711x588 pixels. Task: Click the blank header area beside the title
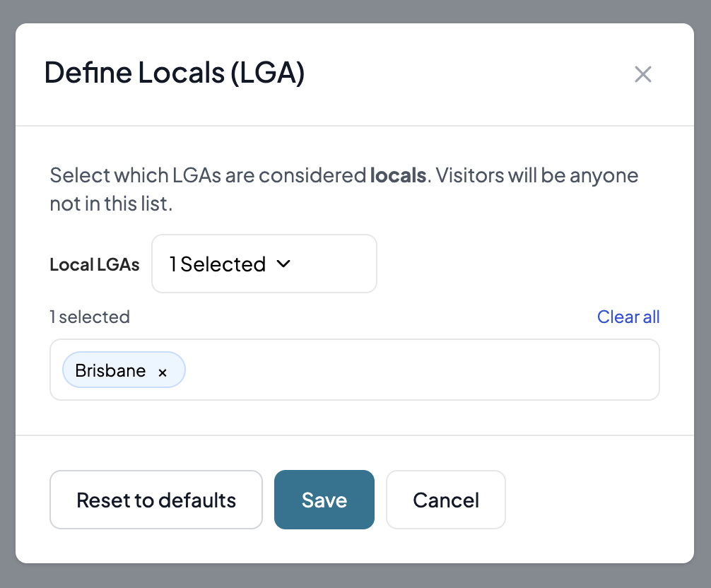click(459, 74)
